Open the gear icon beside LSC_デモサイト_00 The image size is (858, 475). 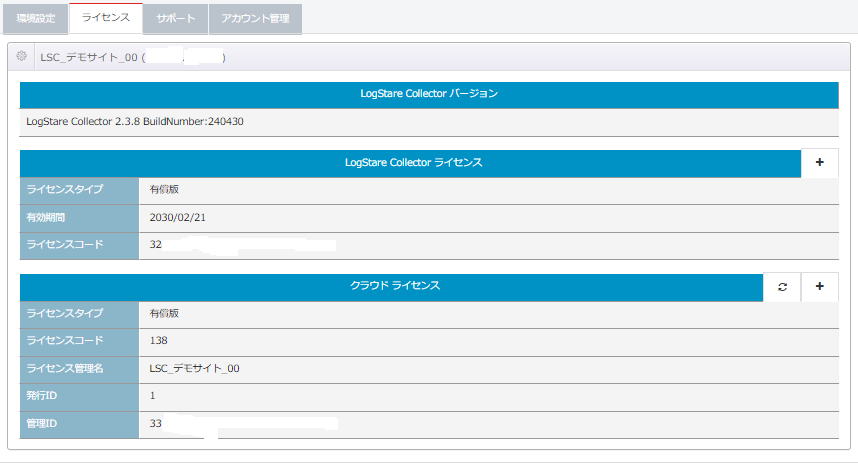[21, 56]
